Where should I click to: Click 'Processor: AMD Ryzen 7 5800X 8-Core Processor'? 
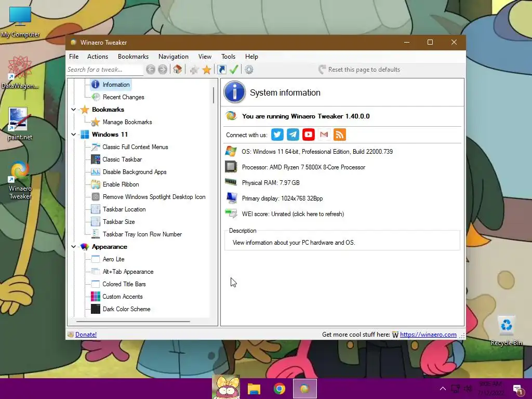pos(303,167)
